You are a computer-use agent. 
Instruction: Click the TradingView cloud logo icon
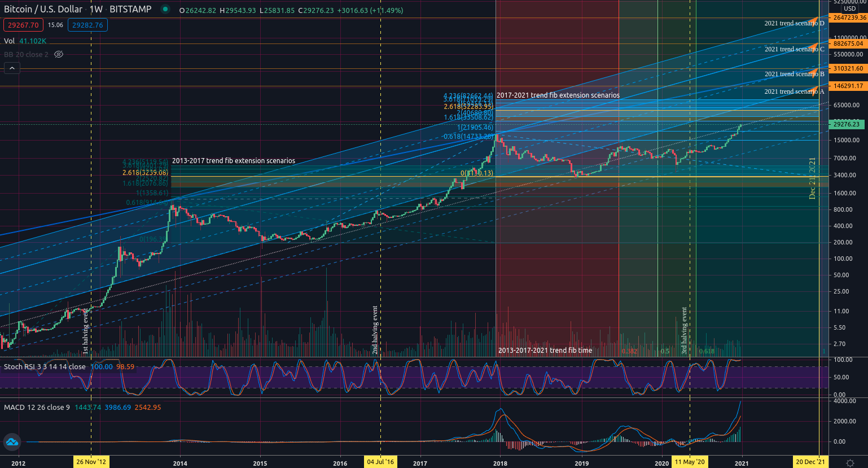tap(12, 442)
